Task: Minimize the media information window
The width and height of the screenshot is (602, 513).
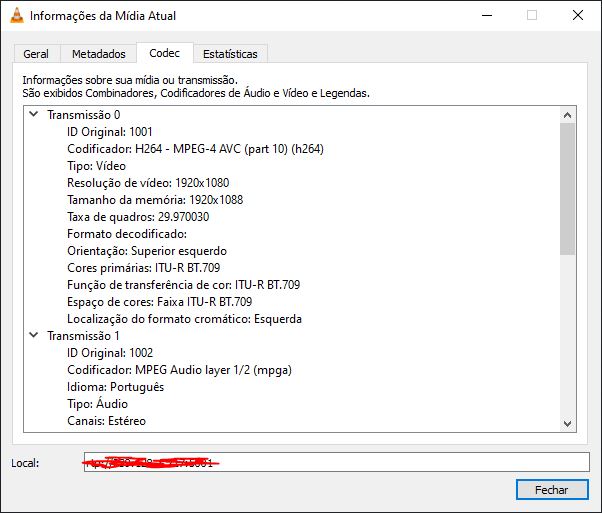Action: click(x=487, y=15)
